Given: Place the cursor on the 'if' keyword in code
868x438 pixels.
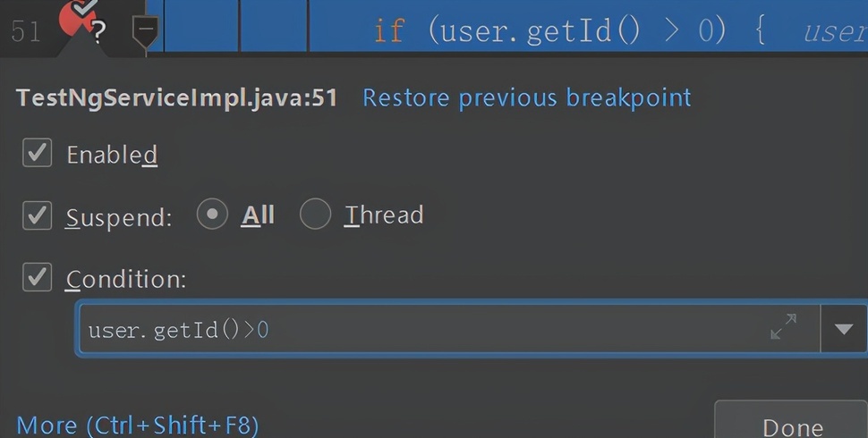Looking at the screenshot, I should pos(388,29).
